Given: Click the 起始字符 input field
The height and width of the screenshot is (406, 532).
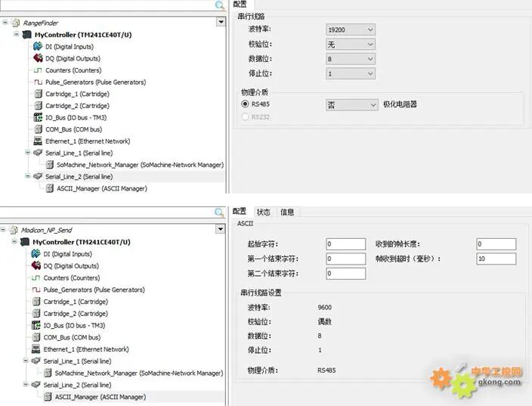Looking at the screenshot, I should point(346,243).
